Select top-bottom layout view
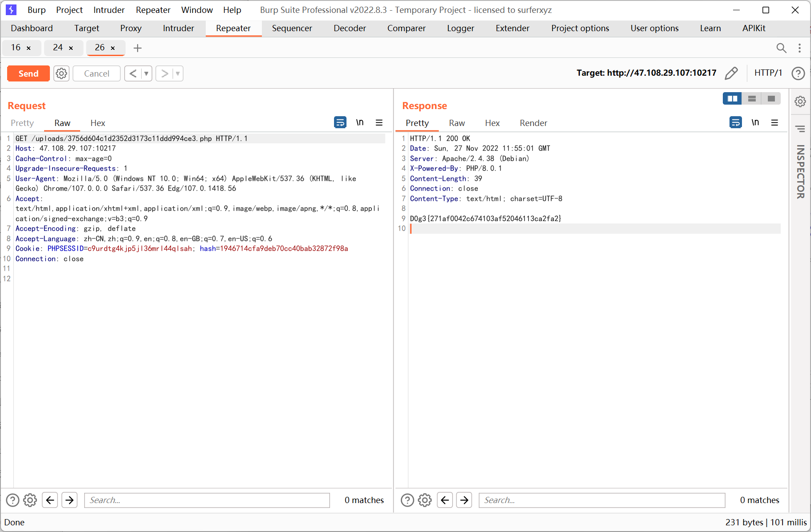This screenshot has width=811, height=532. click(752, 98)
